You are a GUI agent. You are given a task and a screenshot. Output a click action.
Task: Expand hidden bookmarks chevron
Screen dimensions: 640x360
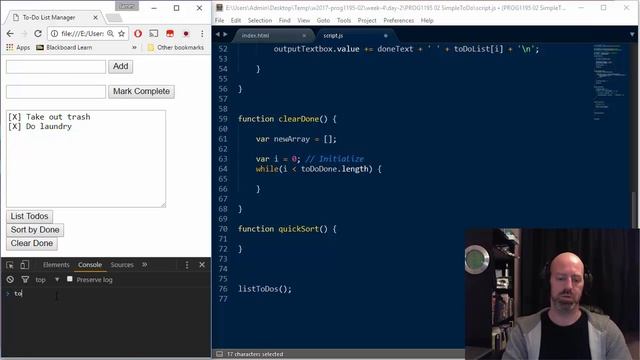pos(134,47)
